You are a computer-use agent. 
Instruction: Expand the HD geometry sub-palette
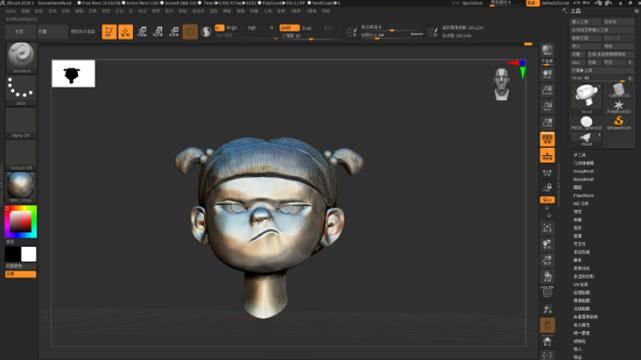[580, 203]
